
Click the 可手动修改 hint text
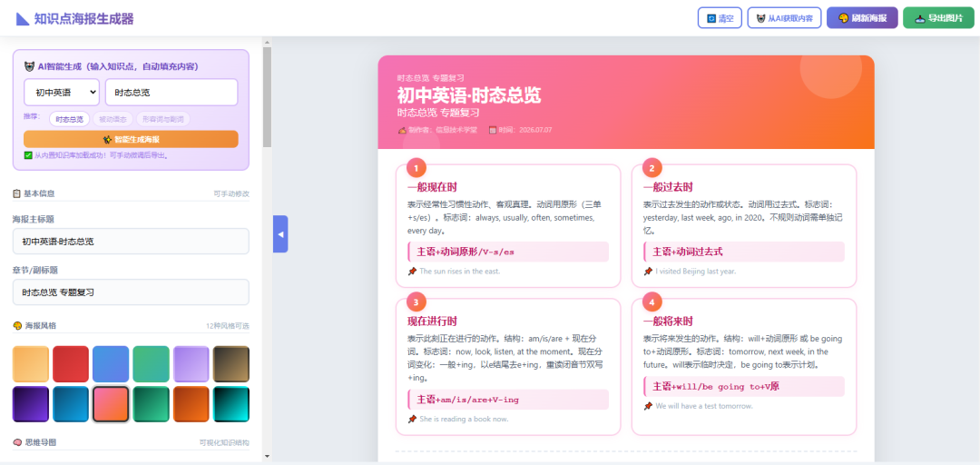tap(231, 194)
